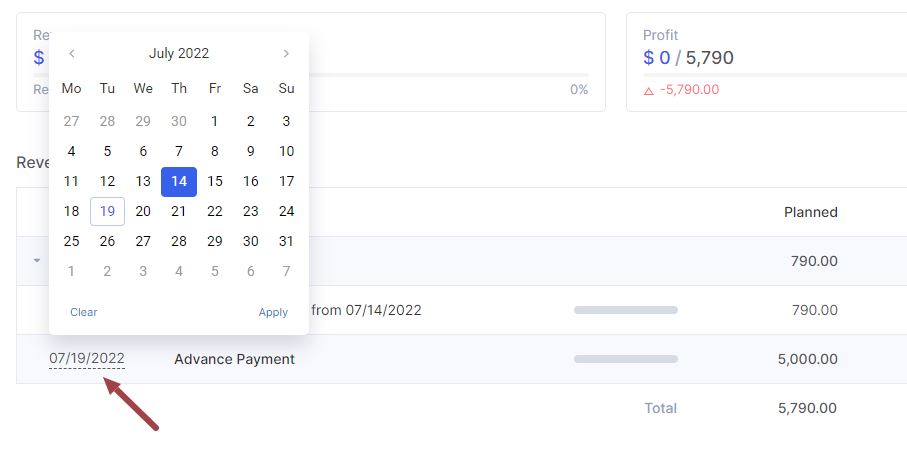Screen dimensions: 907x449
Task: Click the July 2022 month header
Action: pos(179,54)
